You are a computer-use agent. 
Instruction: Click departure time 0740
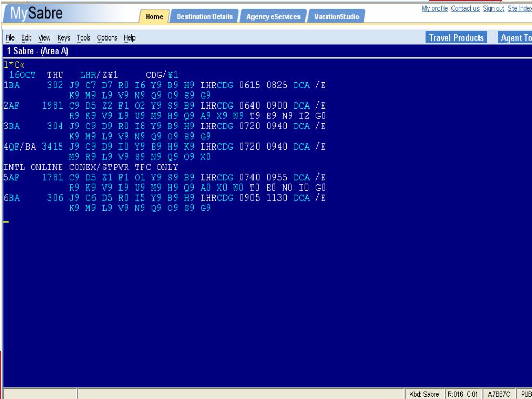click(249, 178)
